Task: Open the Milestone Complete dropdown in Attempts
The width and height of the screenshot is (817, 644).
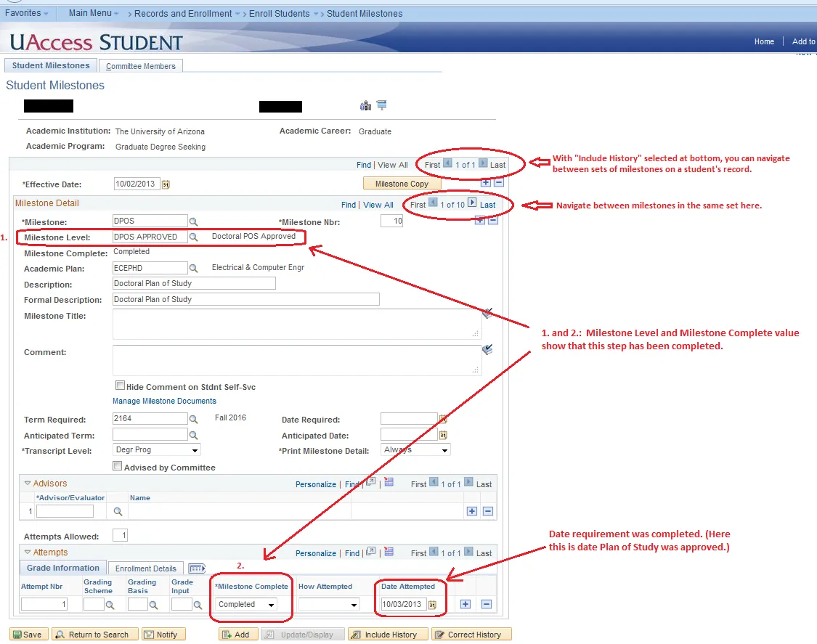Action: tap(246, 604)
